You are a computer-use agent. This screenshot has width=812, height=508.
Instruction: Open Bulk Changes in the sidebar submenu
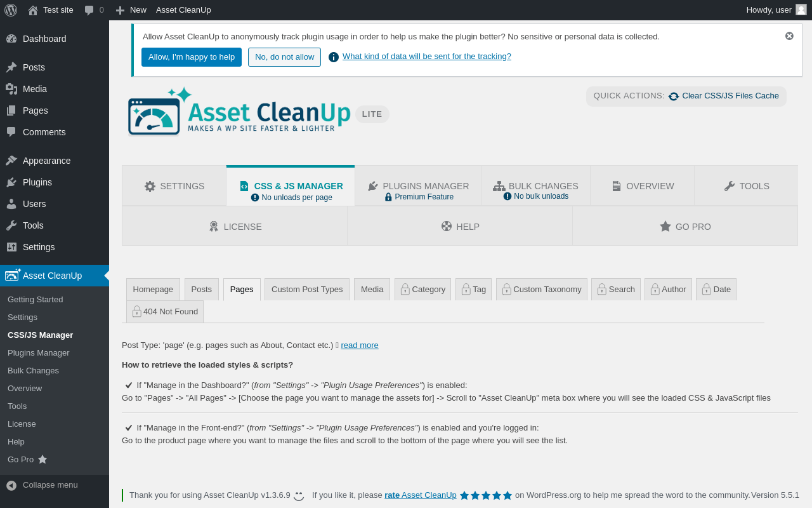(x=55, y=371)
